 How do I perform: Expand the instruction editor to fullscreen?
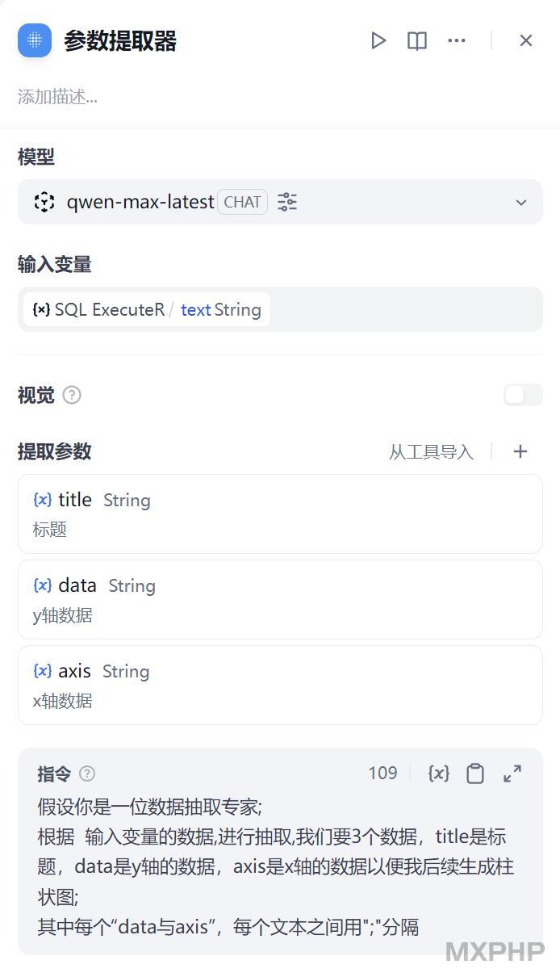tap(512, 774)
